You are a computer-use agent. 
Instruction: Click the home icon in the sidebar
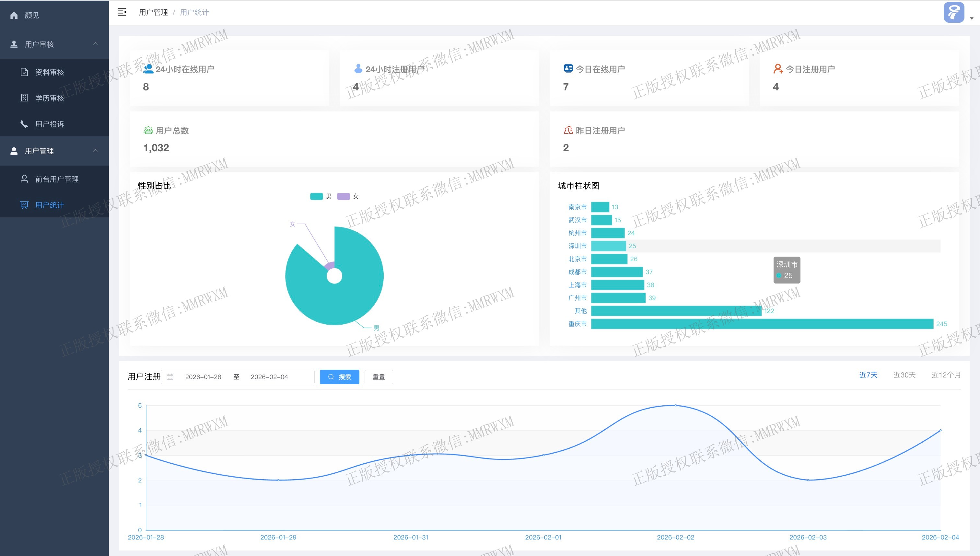pos(14,15)
